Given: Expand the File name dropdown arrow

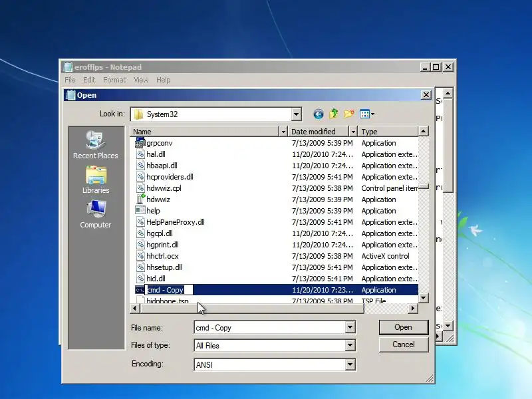Looking at the screenshot, I should click(350, 327).
